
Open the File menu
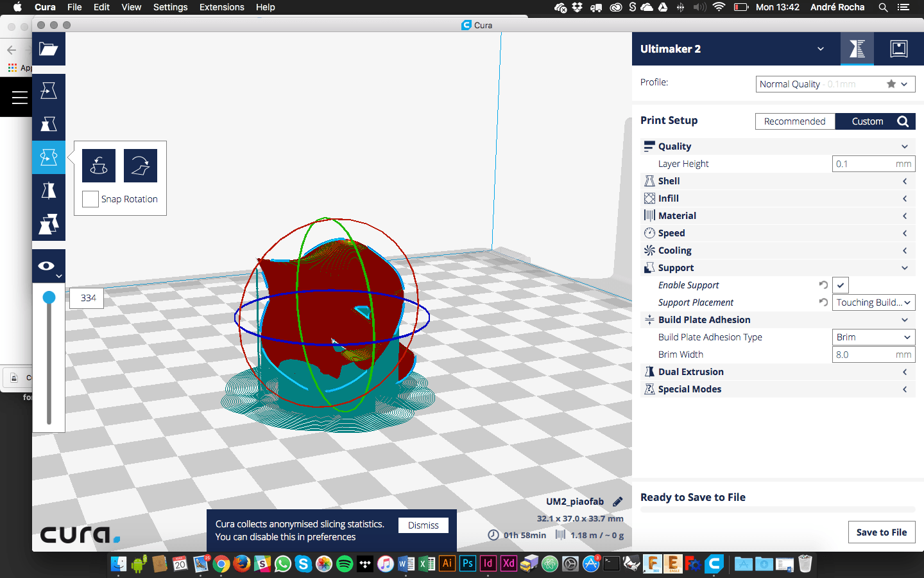(74, 7)
